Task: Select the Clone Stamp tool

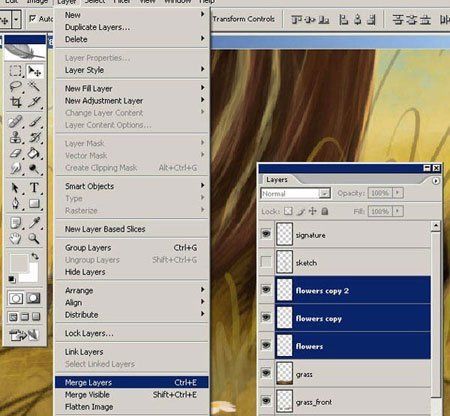Action: 15,137
